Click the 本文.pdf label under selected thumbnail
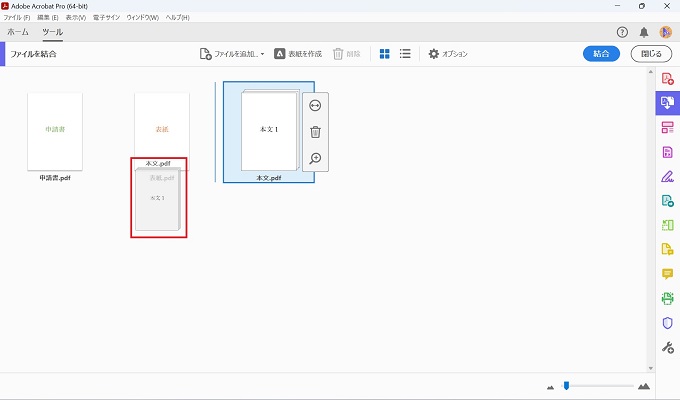 (269, 178)
